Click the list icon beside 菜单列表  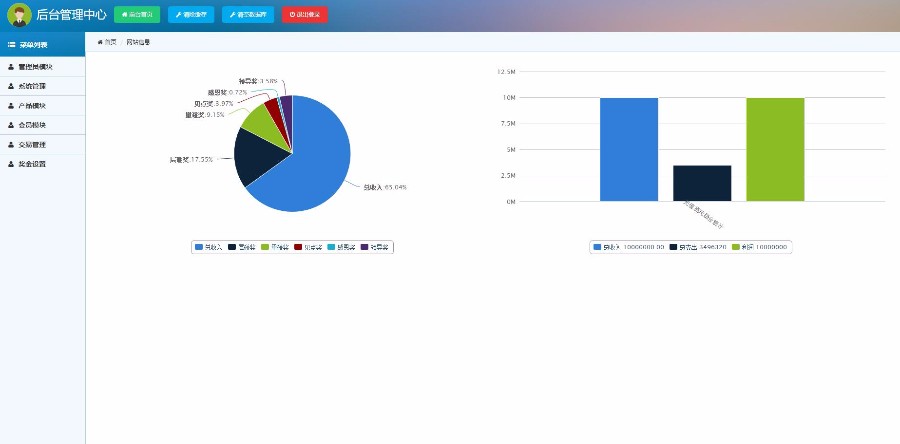(11, 45)
